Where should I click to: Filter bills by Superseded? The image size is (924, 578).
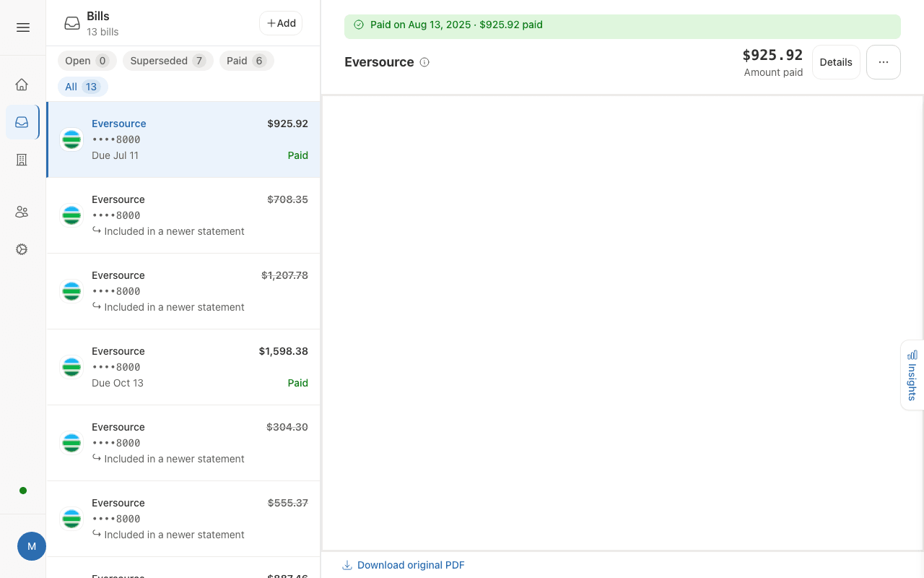pyautogui.click(x=168, y=61)
